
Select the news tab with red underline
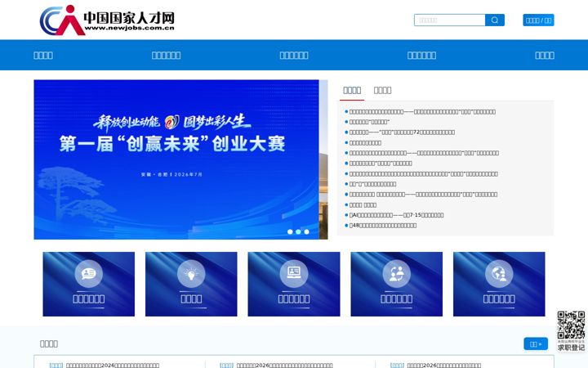352,90
